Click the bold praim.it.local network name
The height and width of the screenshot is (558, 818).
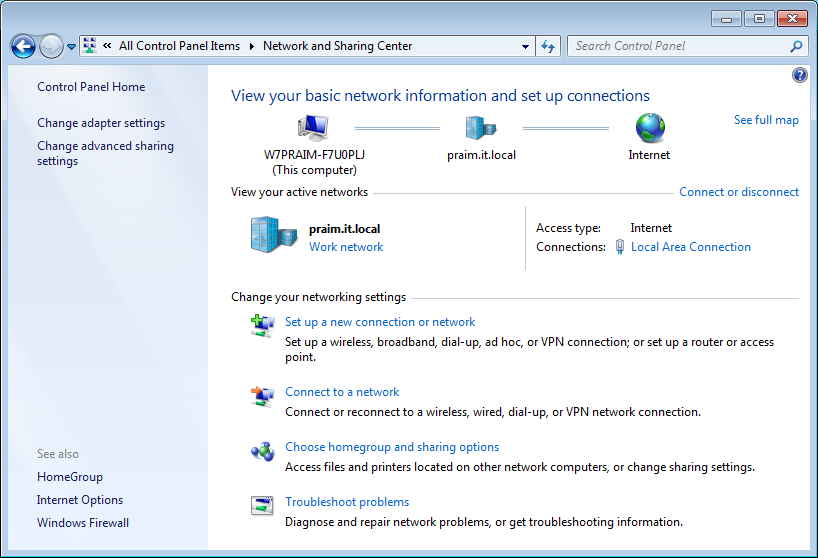point(344,229)
